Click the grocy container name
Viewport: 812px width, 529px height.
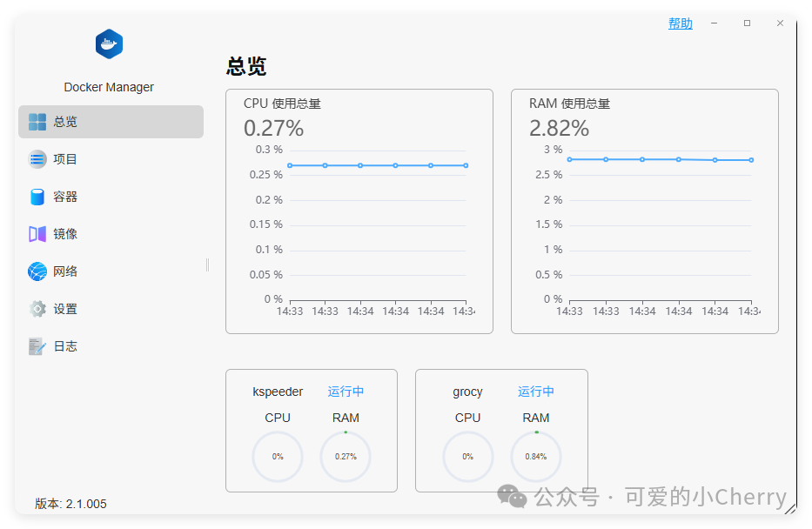pyautogui.click(x=467, y=392)
